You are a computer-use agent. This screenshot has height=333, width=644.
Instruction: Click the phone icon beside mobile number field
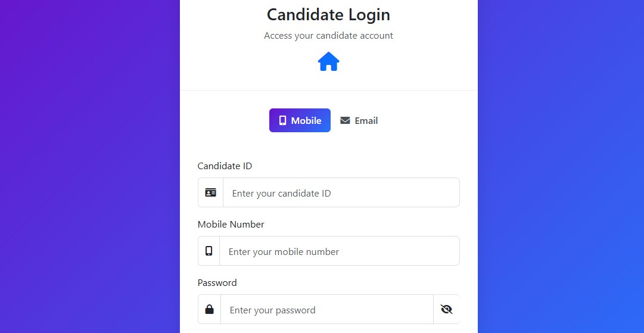(x=209, y=251)
